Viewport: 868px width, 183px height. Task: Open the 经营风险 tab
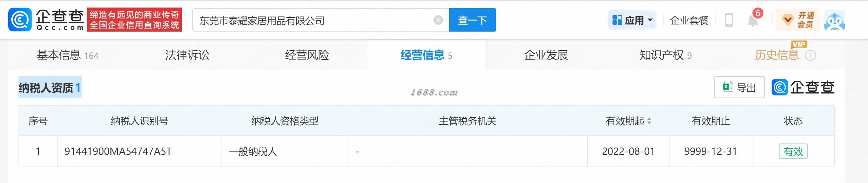point(307,55)
